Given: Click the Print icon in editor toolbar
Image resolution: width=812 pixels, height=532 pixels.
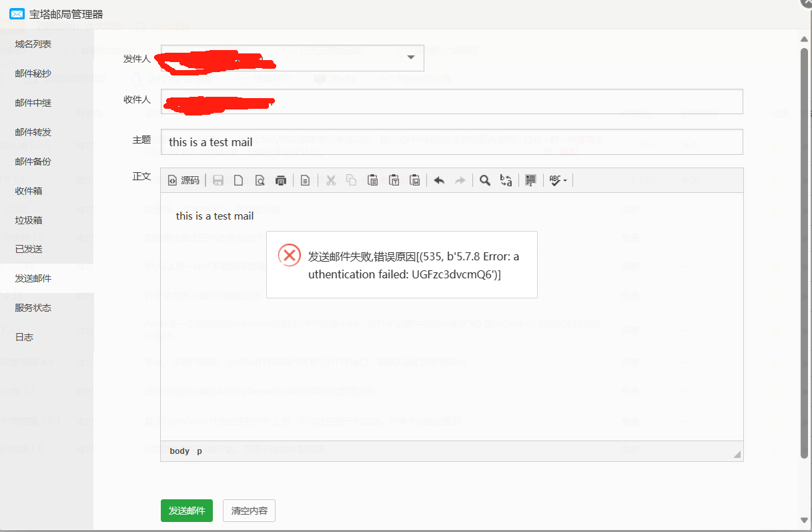Looking at the screenshot, I should (281, 180).
